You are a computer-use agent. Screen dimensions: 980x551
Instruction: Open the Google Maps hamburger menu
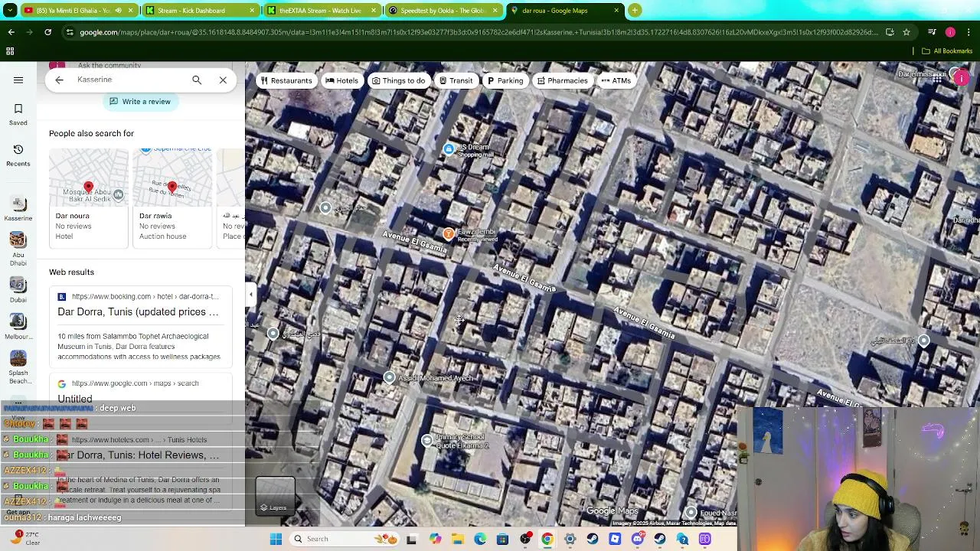point(18,80)
